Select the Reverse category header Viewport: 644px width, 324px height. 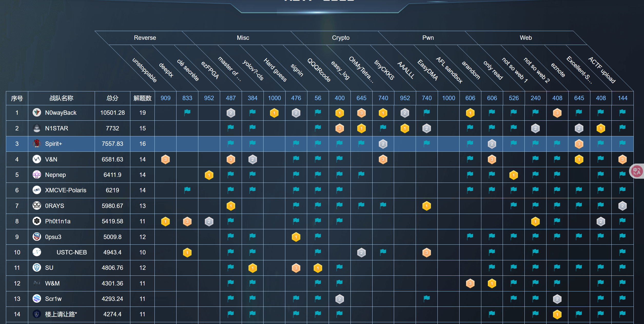click(x=145, y=38)
